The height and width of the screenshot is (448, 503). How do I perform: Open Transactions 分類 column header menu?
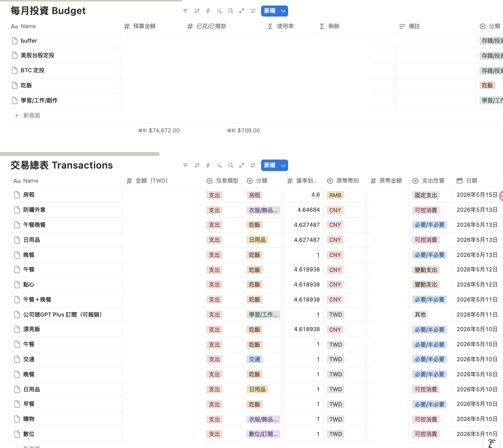click(x=258, y=181)
